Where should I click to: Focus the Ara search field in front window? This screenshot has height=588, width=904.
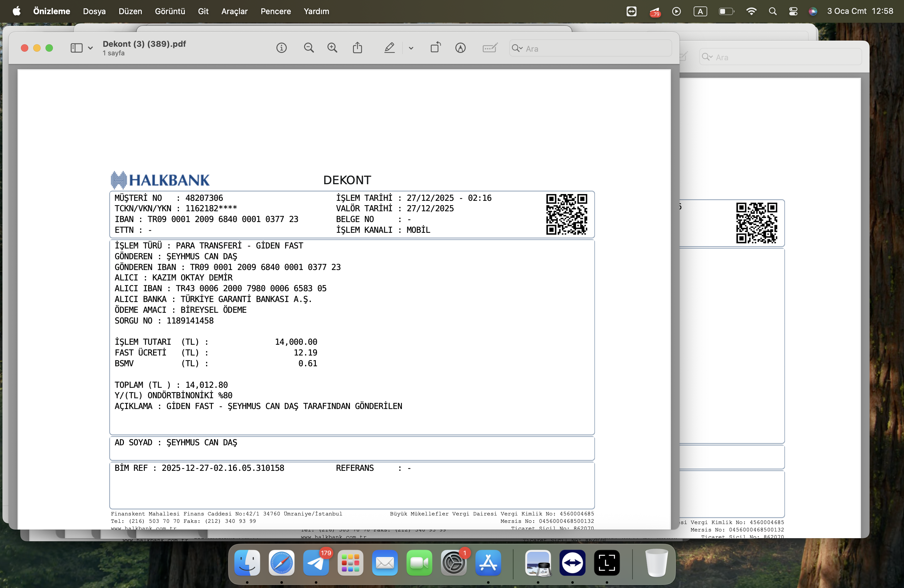[591, 48]
